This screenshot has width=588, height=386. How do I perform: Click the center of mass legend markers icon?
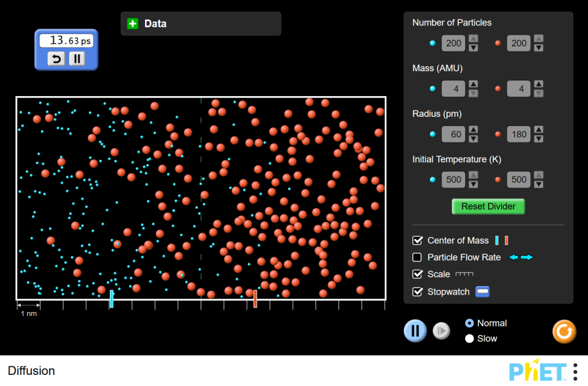[502, 240]
